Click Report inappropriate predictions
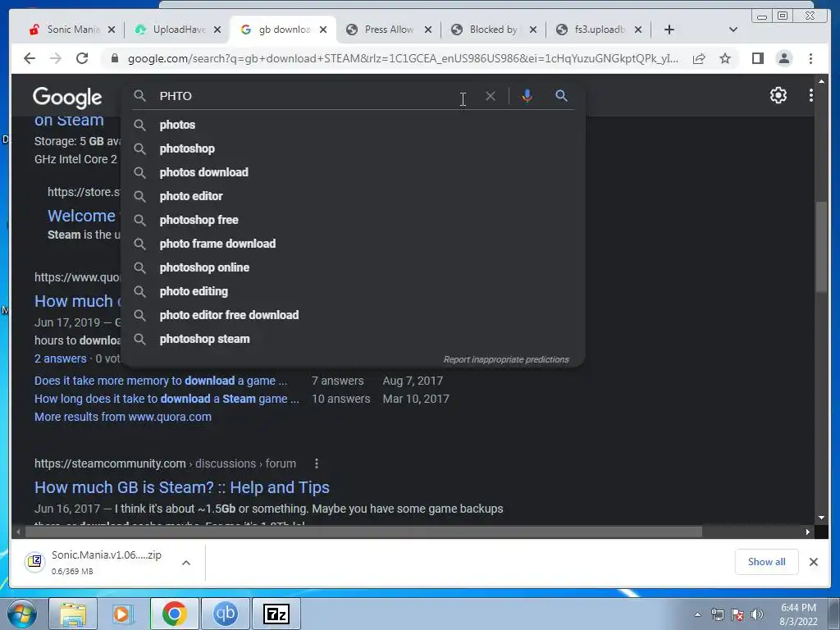The height and width of the screenshot is (630, 840). [x=505, y=359]
